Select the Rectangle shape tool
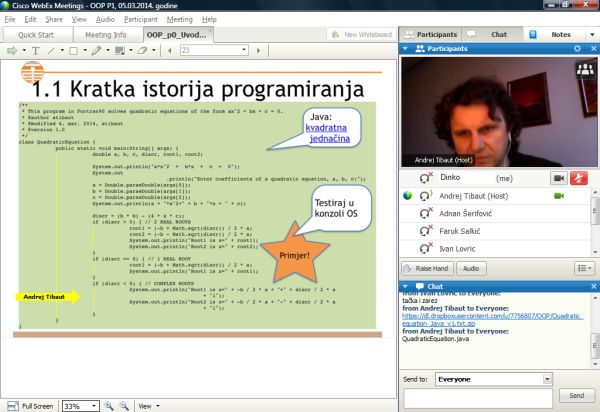 coord(73,50)
